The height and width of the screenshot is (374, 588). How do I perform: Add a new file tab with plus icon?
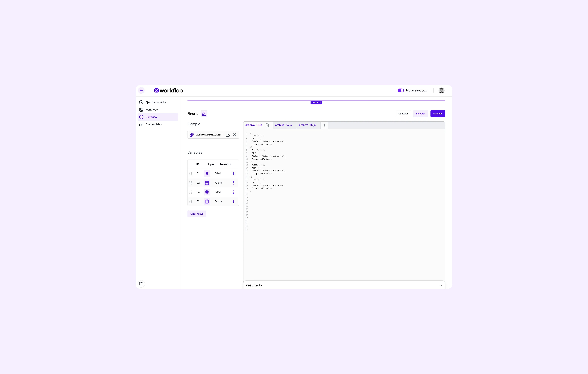324,125
